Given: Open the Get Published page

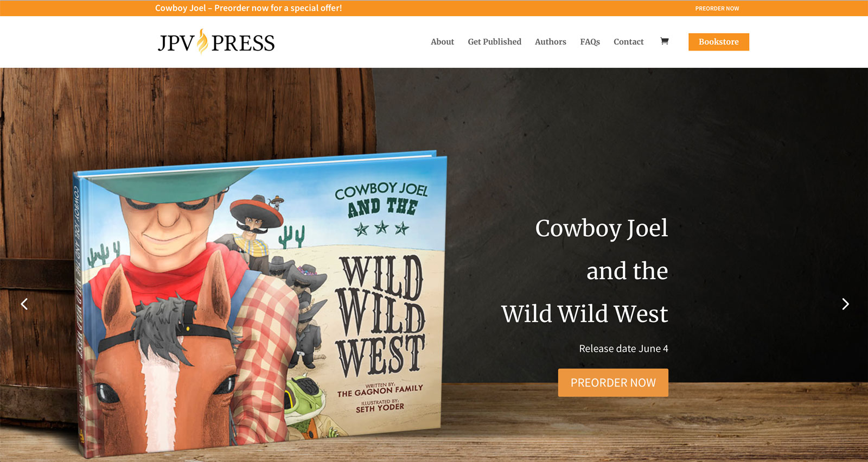Looking at the screenshot, I should coord(494,42).
